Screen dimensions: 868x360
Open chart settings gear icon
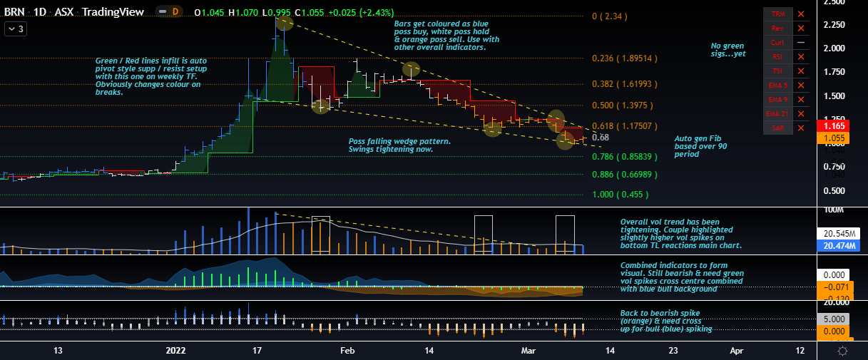(x=842, y=351)
